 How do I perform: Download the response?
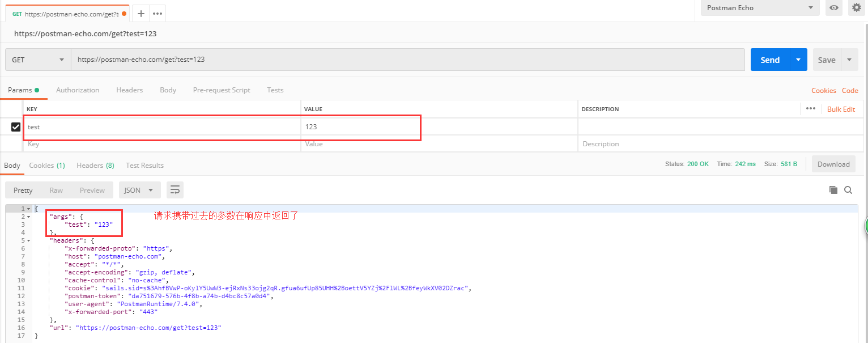pyautogui.click(x=833, y=164)
